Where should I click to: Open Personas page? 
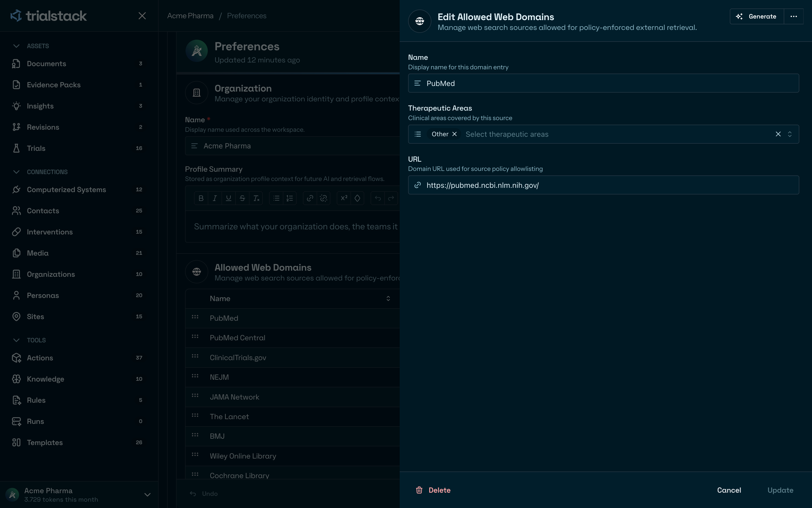[79, 295]
